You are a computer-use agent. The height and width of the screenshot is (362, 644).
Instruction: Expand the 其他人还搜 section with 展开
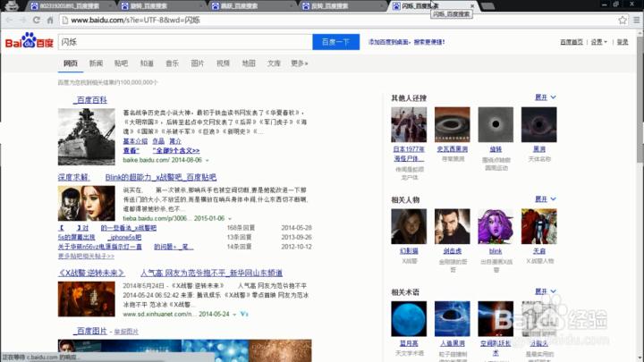point(546,97)
